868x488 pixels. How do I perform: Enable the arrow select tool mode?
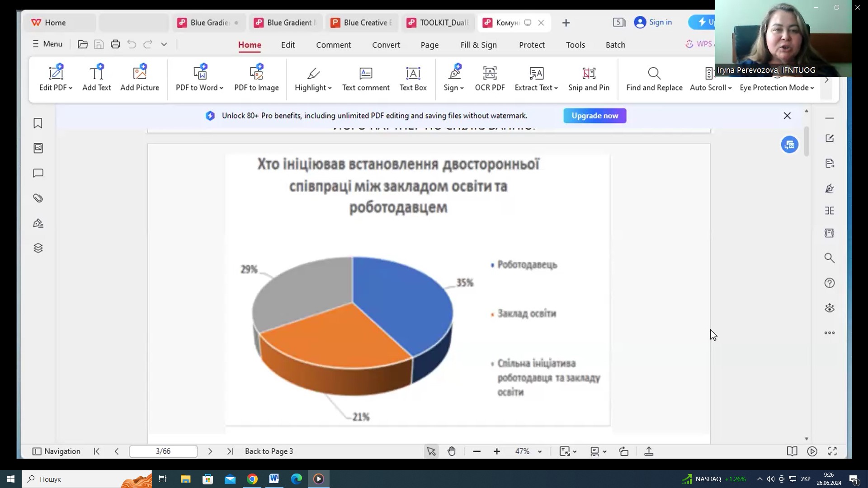pos(431,451)
